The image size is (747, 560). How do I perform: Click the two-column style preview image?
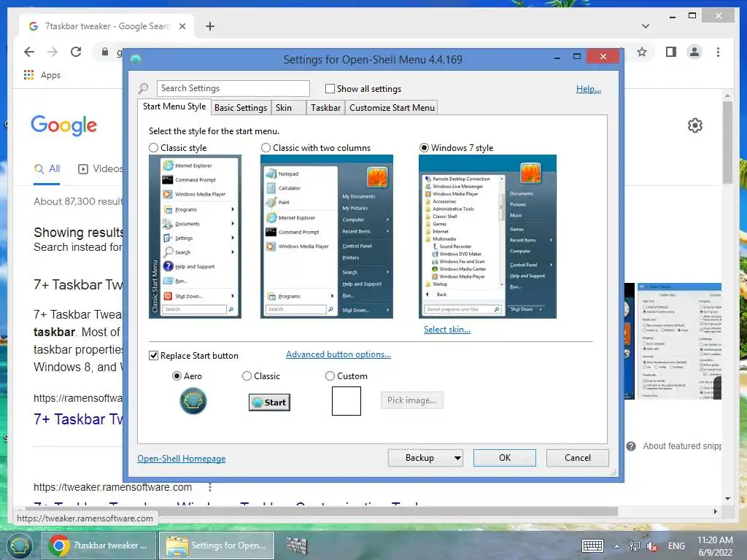click(326, 236)
